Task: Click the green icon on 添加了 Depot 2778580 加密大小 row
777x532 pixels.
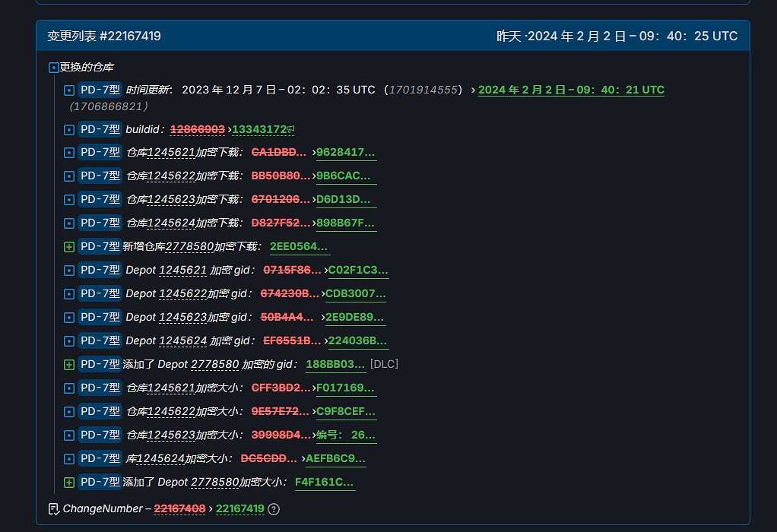Action: 68,482
